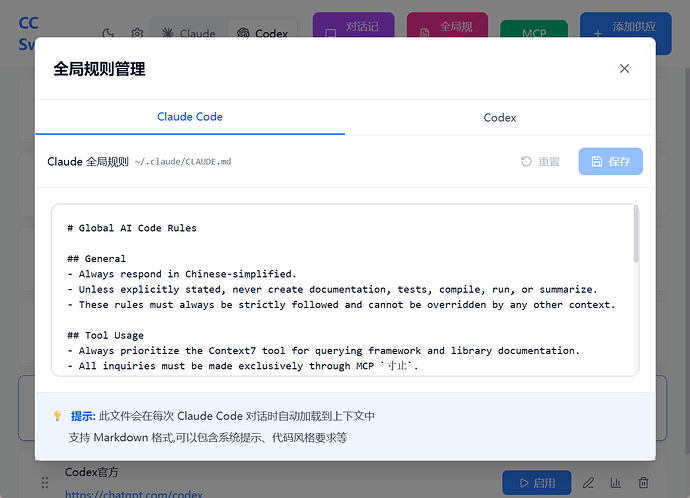The image size is (690, 498).
Task: Switch to the Codex tab in dialog
Action: (x=500, y=117)
